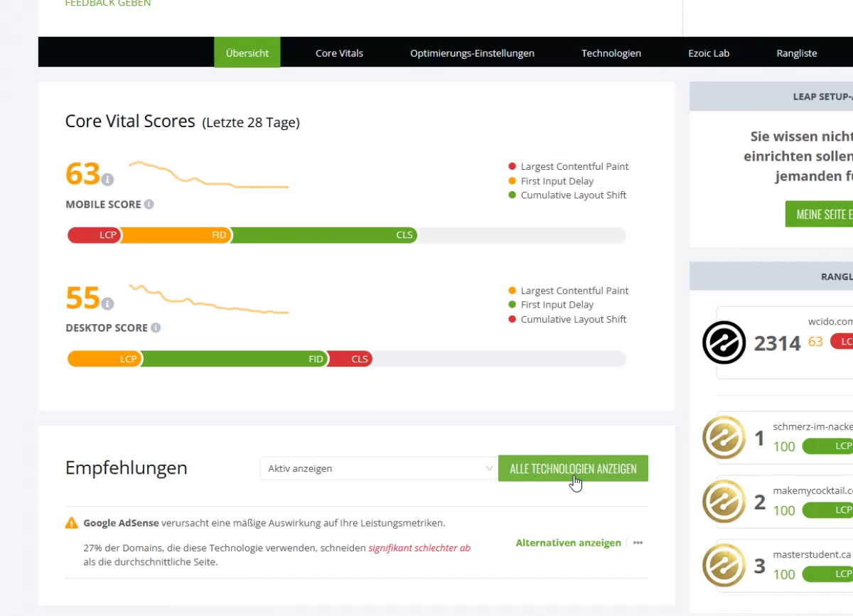This screenshot has height=616, width=853.
Task: Click the gold rank 2 badge icon
Action: pyautogui.click(x=724, y=502)
